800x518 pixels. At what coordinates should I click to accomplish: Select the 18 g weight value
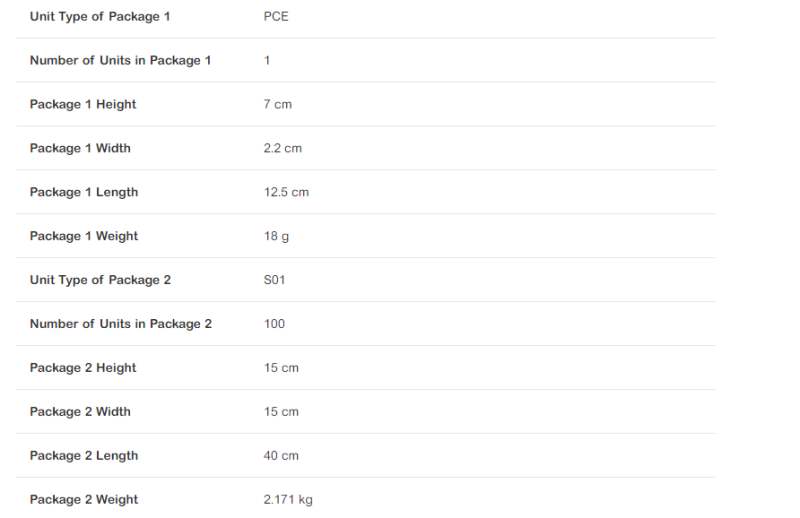tap(276, 236)
